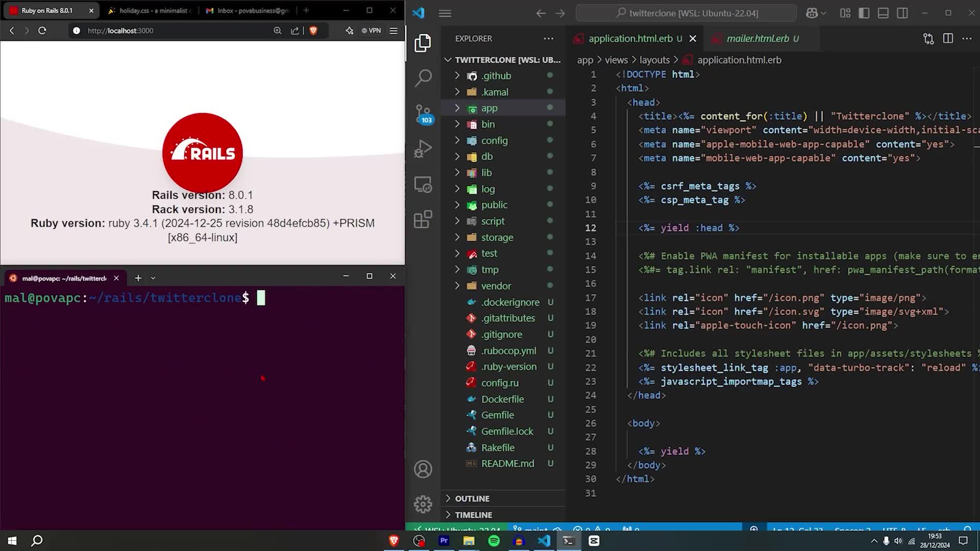
Task: Open the Search view in activity bar
Action: click(x=423, y=78)
